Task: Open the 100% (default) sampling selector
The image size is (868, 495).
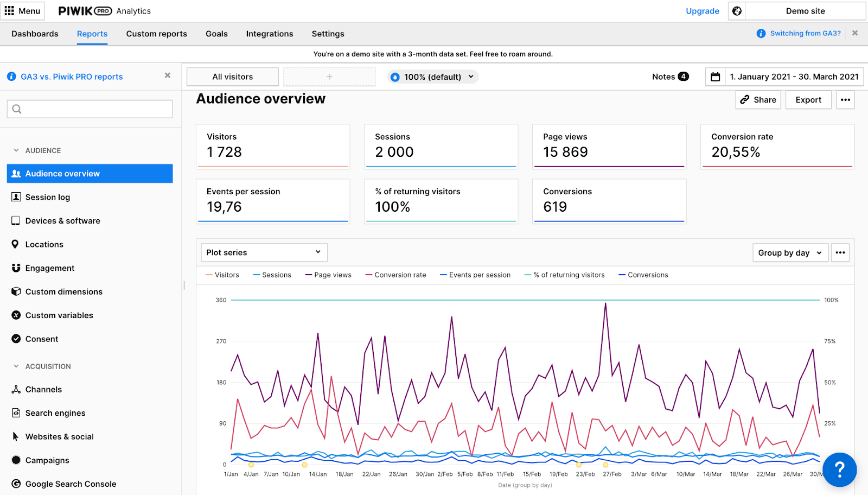Action: (x=433, y=77)
